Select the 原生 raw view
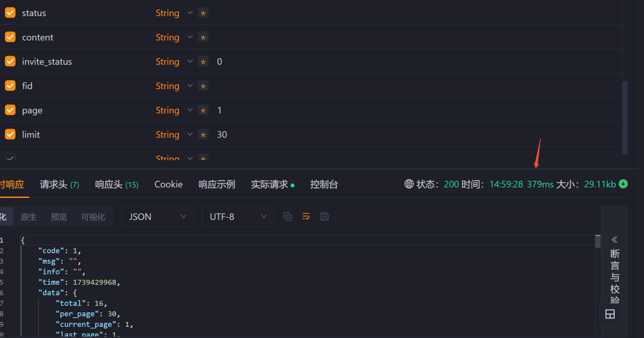Viewport: 644px width, 338px height. coord(29,217)
